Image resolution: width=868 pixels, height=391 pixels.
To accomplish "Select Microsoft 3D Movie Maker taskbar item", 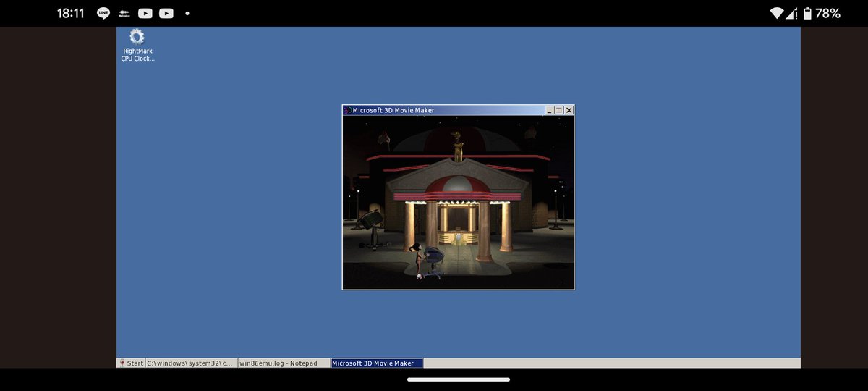I will pyautogui.click(x=377, y=363).
